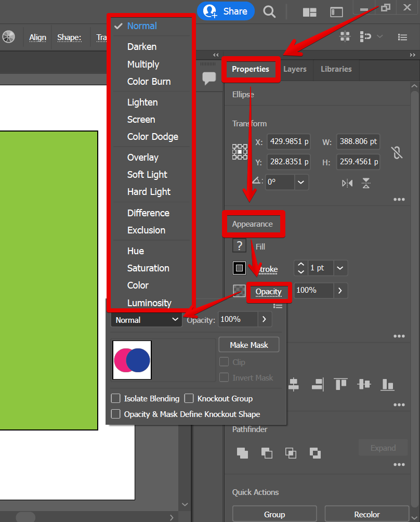The width and height of the screenshot is (420, 522).
Task: Click the search magnifier icon
Action: point(269,11)
